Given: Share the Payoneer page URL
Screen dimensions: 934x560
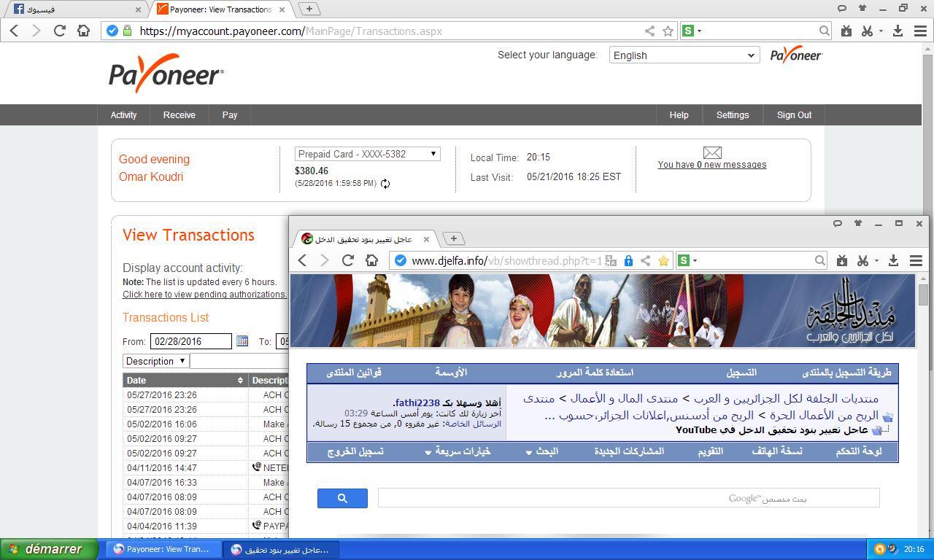Looking at the screenshot, I should (x=649, y=31).
